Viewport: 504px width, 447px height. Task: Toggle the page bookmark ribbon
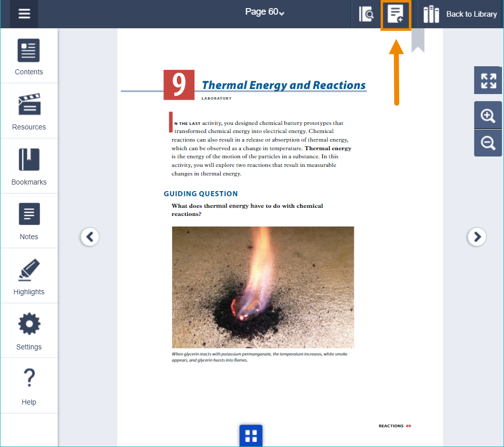coord(417,41)
